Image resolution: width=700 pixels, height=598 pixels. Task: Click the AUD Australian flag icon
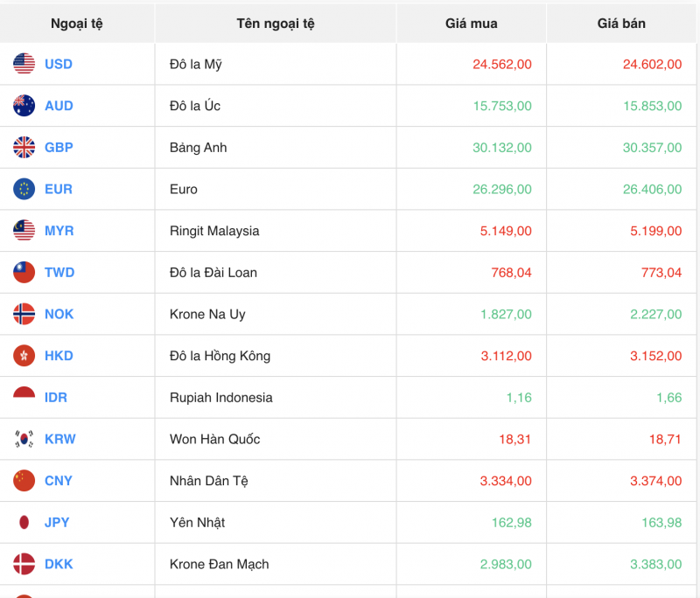tap(22, 106)
